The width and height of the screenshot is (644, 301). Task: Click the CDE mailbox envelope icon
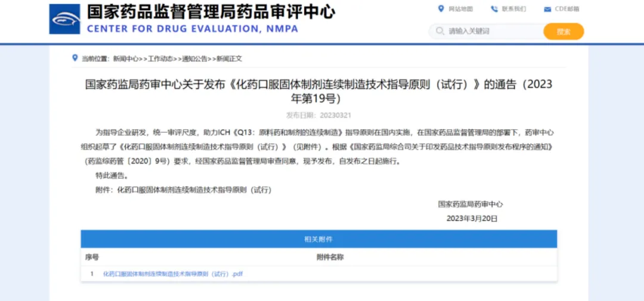point(547,9)
